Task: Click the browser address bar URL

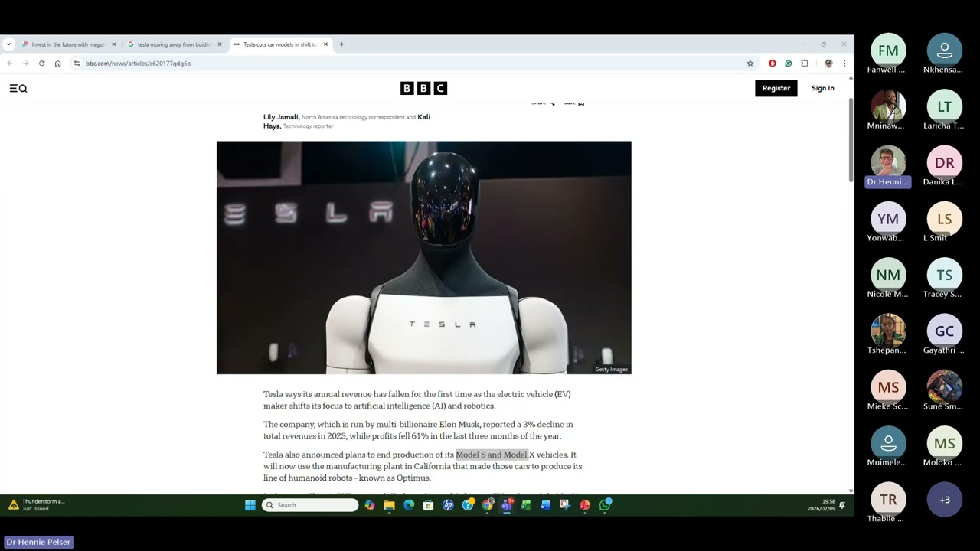Action: [x=138, y=64]
